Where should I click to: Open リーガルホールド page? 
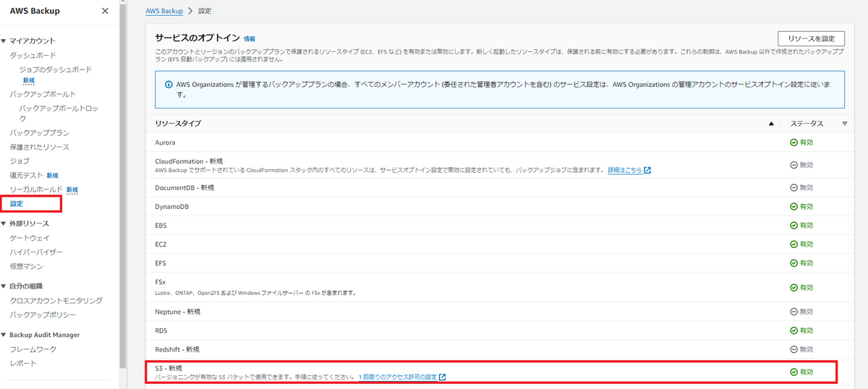click(36, 189)
